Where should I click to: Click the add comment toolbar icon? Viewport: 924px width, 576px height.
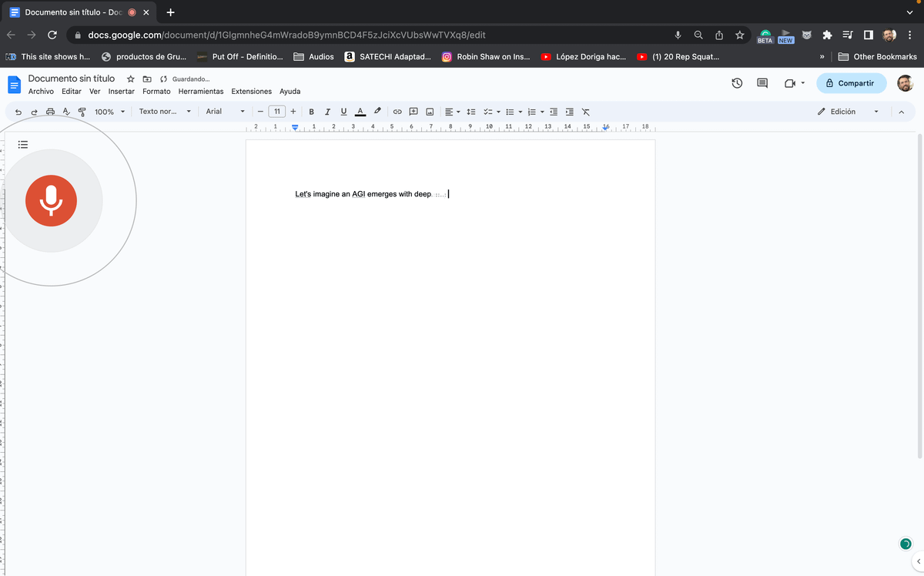(x=413, y=112)
